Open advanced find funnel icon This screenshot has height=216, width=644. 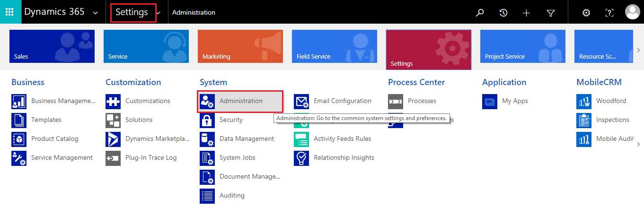tap(550, 13)
